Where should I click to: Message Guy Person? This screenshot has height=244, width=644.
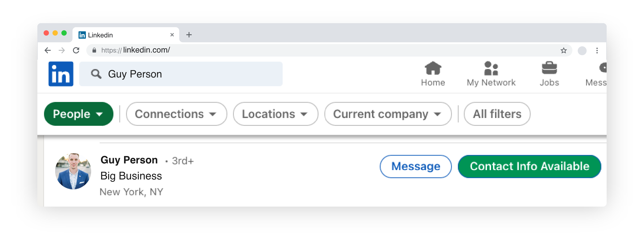[x=415, y=167]
